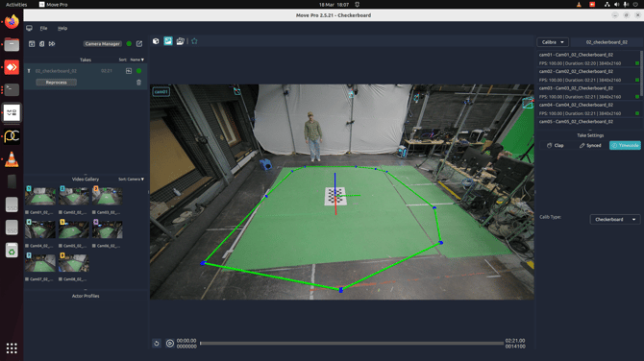Viewport: 644px width, 361px height.
Task: Click the copy documents icon beside it
Action: click(42, 44)
